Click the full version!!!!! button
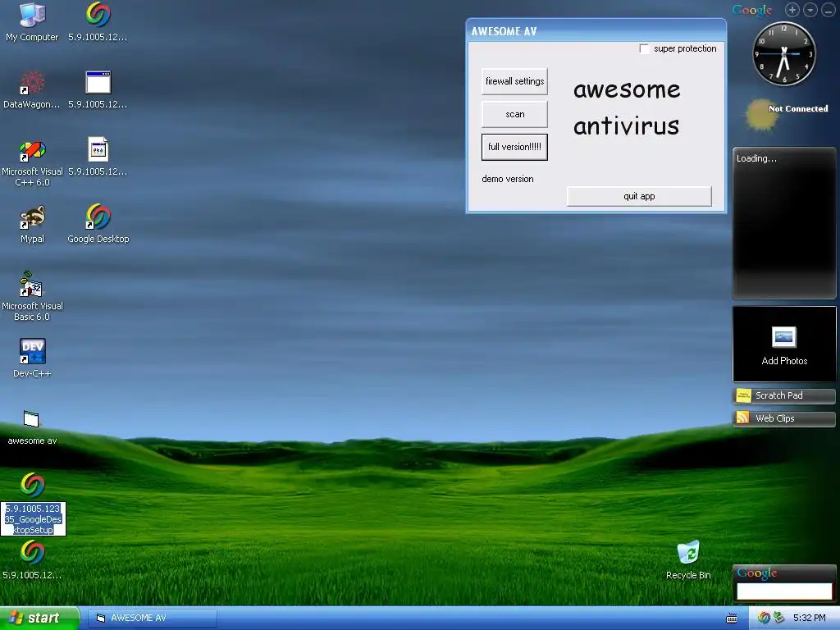 (514, 147)
